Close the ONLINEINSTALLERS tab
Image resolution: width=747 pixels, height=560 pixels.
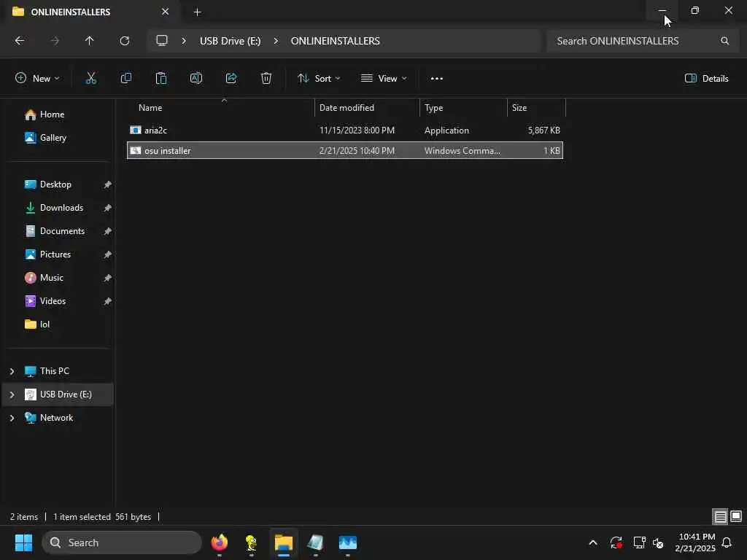pyautogui.click(x=166, y=12)
